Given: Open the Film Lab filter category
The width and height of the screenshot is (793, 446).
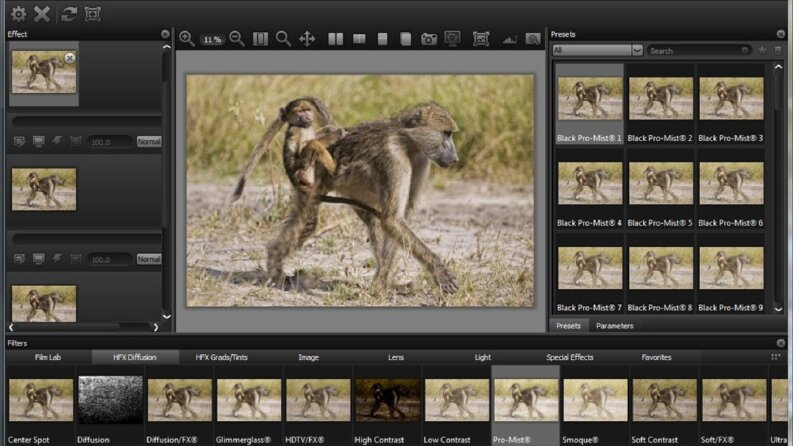Looking at the screenshot, I should 48,357.
